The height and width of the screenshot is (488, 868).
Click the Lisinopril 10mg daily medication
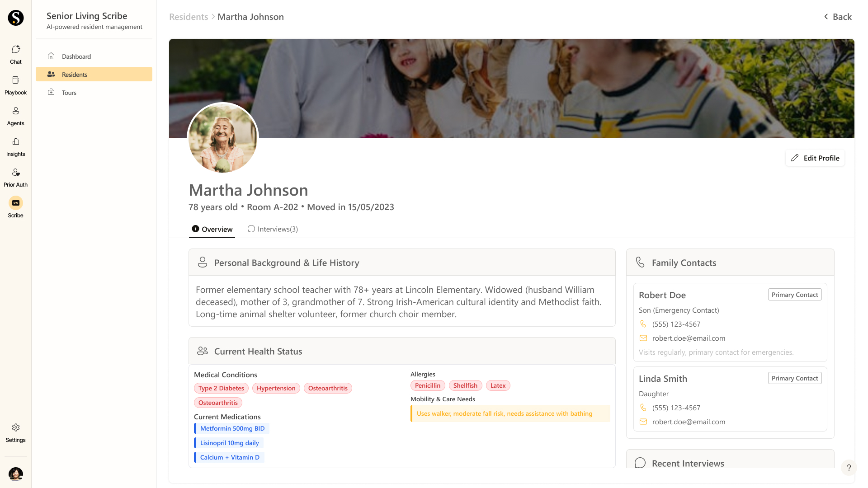(229, 443)
